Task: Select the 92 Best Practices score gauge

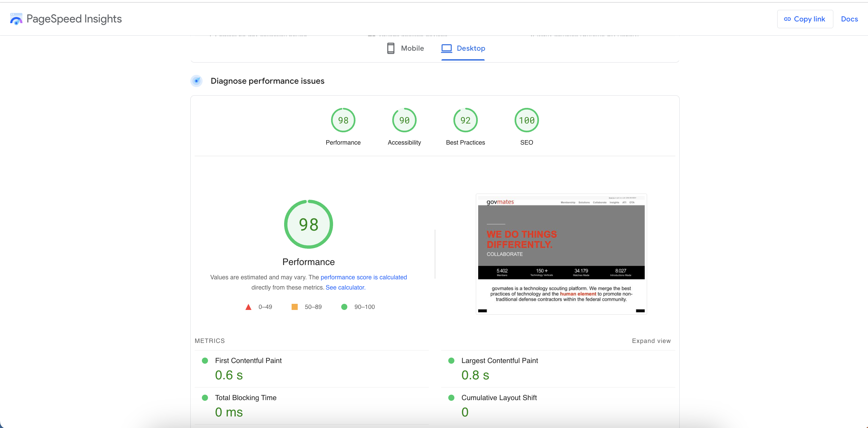Action: tap(466, 120)
